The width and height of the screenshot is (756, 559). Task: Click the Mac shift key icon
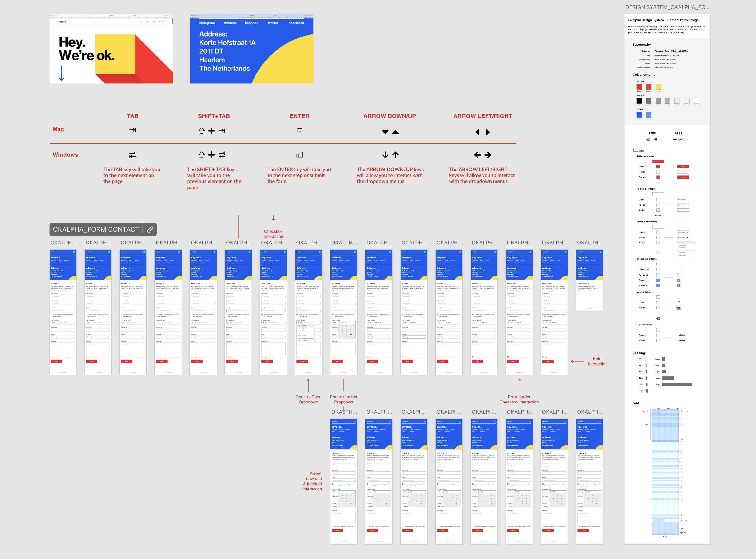coord(202,131)
